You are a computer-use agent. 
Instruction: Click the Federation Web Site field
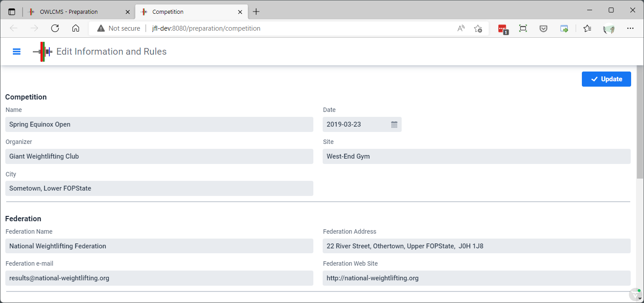pyautogui.click(x=476, y=278)
